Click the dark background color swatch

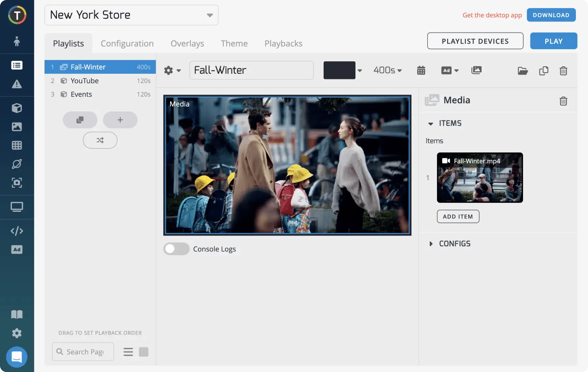339,70
